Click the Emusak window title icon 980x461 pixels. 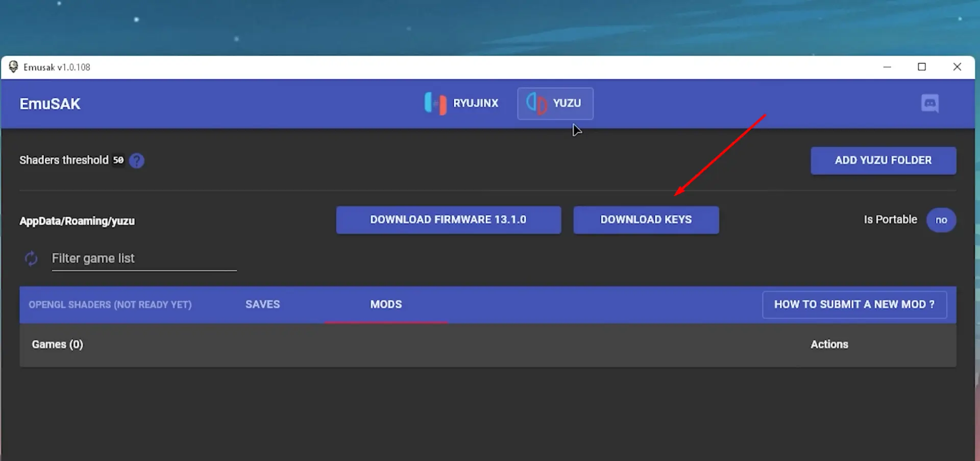point(14,67)
